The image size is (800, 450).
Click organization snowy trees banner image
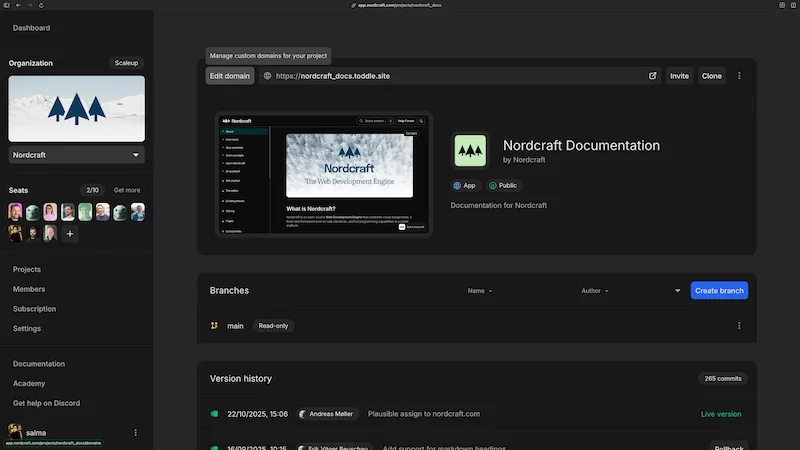tap(77, 109)
